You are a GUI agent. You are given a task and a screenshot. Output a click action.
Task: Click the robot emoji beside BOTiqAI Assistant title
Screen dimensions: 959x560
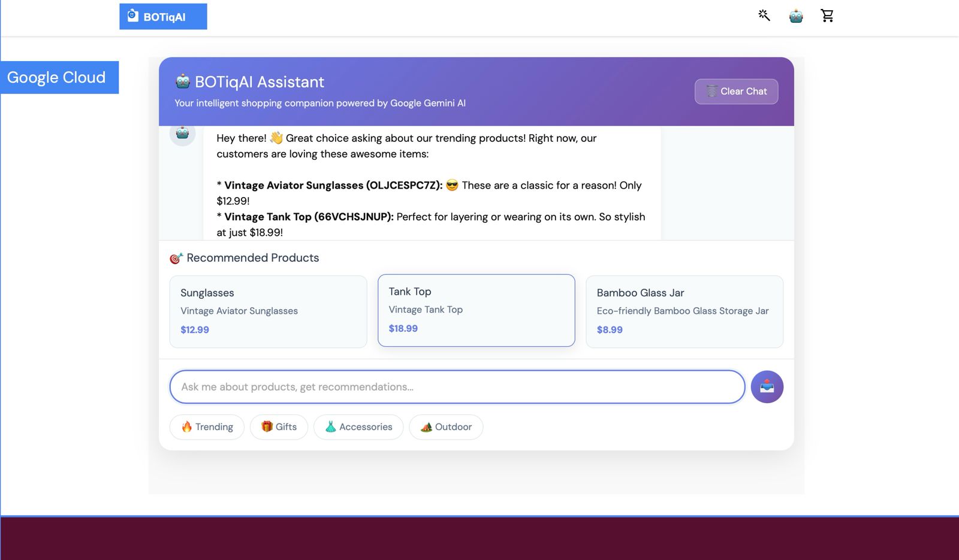183,81
